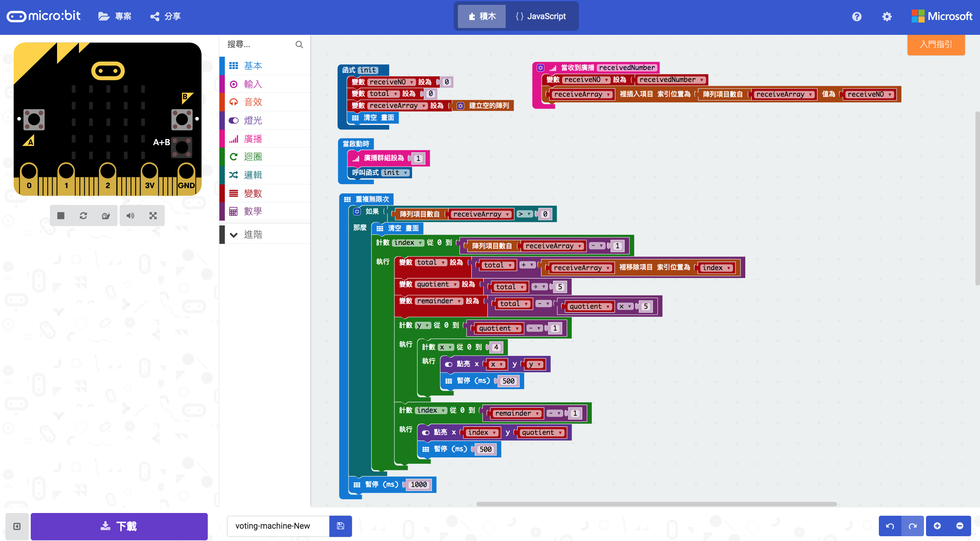This screenshot has height=541, width=980.
Task: Open the 邏輯 block category
Action: point(265,175)
